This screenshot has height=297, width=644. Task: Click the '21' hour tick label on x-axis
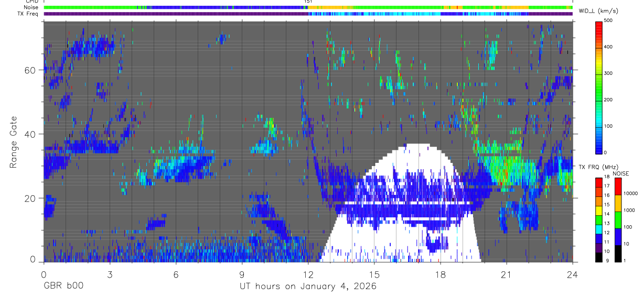[507, 274]
